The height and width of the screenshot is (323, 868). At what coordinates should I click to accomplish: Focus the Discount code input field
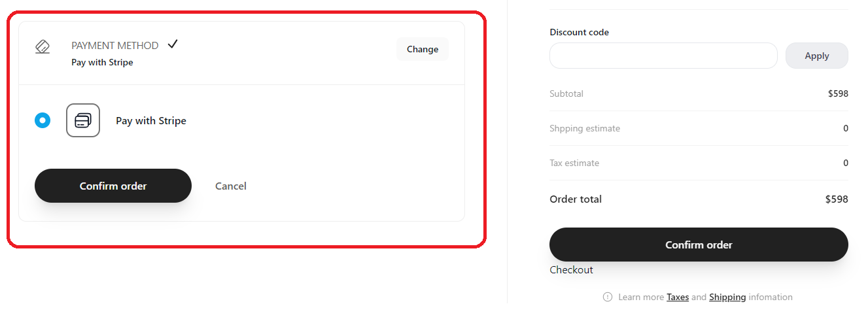(x=663, y=56)
